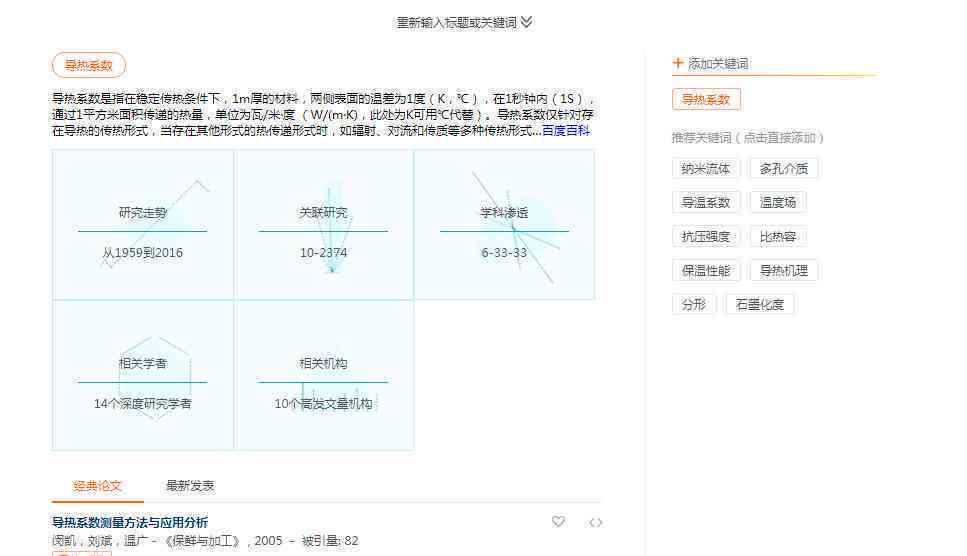967x556 pixels.
Task: Click journal name 《保鲜与加工》
Action: tap(204, 541)
